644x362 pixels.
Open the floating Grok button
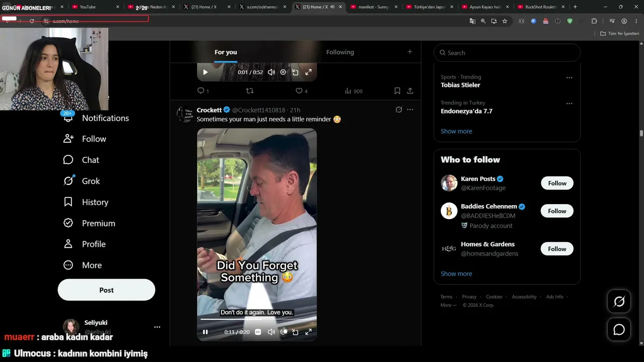pyautogui.click(x=619, y=302)
